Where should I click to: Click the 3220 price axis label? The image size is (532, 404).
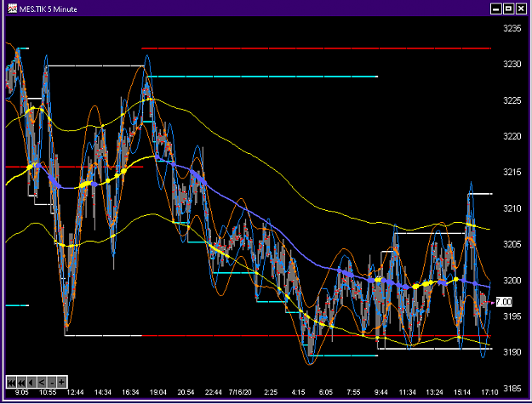512,136
